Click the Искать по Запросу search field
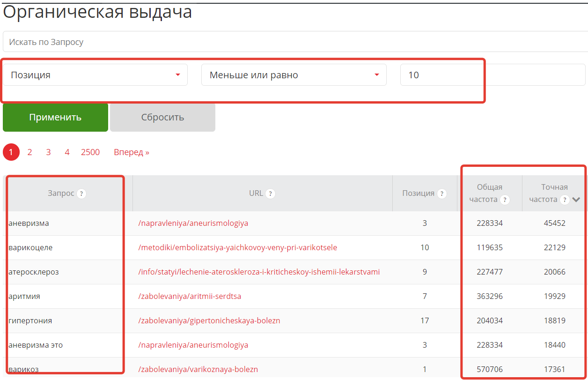This screenshot has width=588, height=380. tap(294, 41)
